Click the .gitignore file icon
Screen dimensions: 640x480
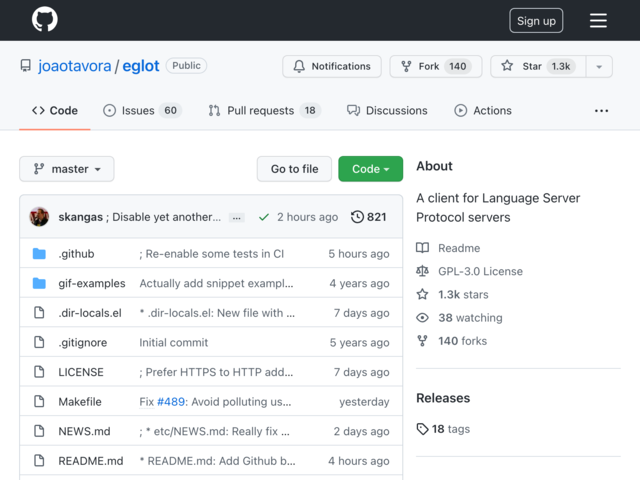coord(39,342)
